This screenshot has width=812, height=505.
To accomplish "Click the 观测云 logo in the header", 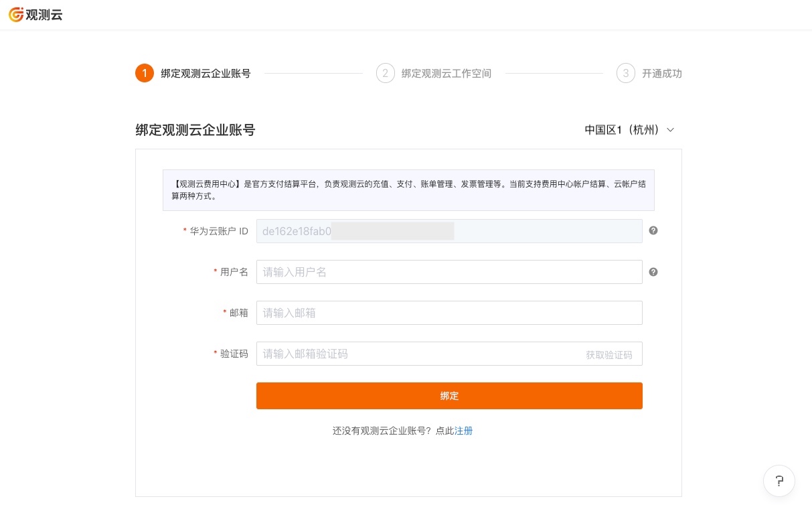I will (36, 15).
